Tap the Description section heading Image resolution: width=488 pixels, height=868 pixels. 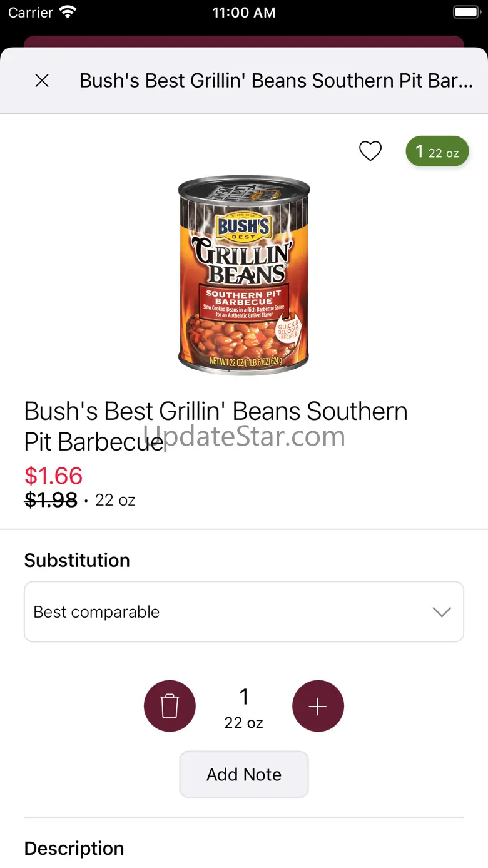point(74,849)
